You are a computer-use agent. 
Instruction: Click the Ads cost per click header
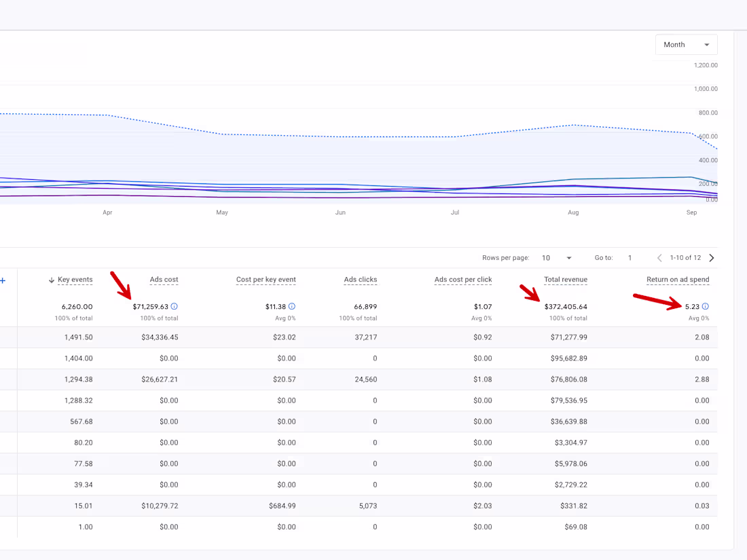coord(462,279)
